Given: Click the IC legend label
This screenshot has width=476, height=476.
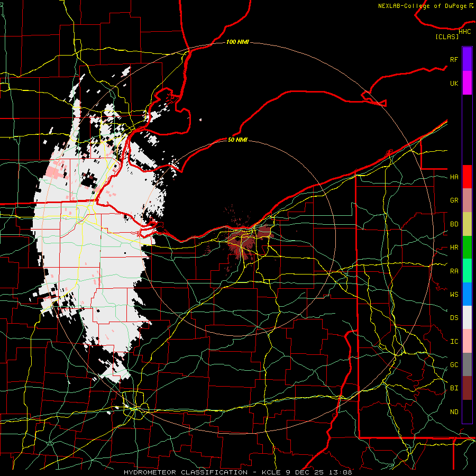Looking at the screenshot, I should (454, 342).
